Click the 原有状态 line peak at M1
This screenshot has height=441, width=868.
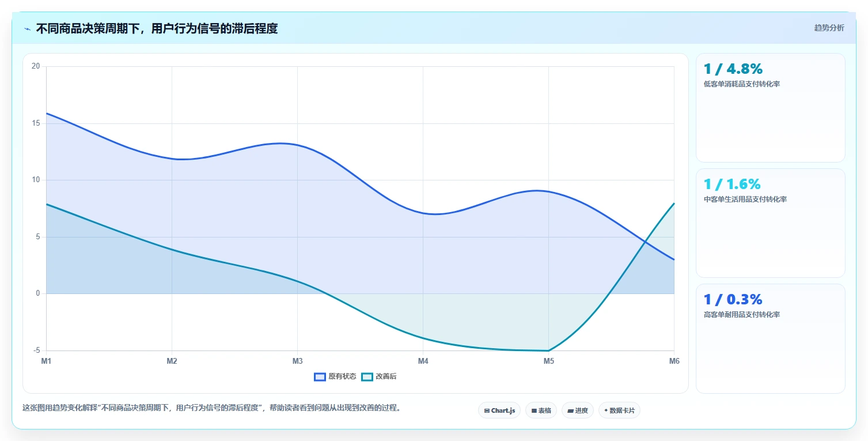(47, 113)
